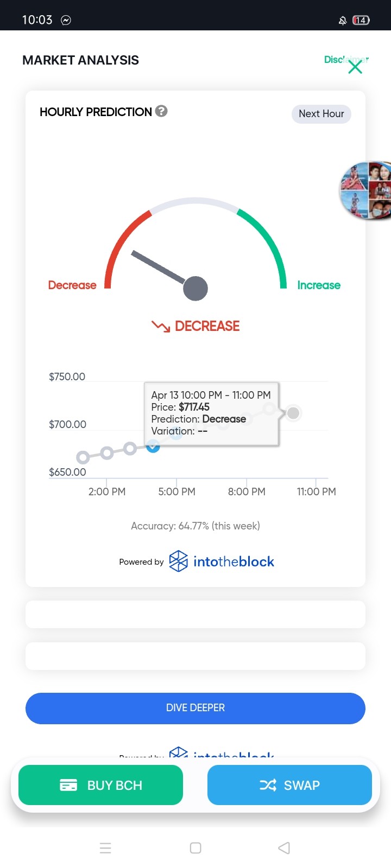Close the Market Analysis screen with X

(355, 67)
